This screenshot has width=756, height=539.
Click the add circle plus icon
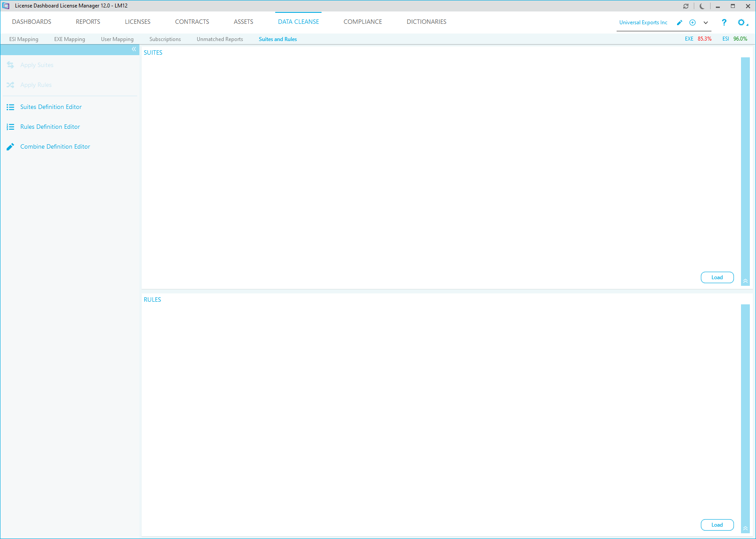click(692, 22)
